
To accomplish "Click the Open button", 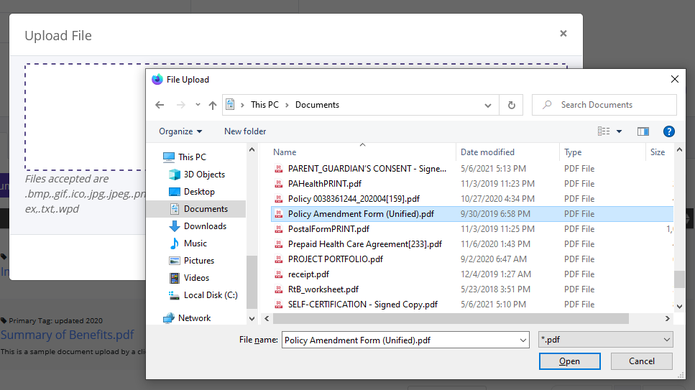I will tap(570, 361).
